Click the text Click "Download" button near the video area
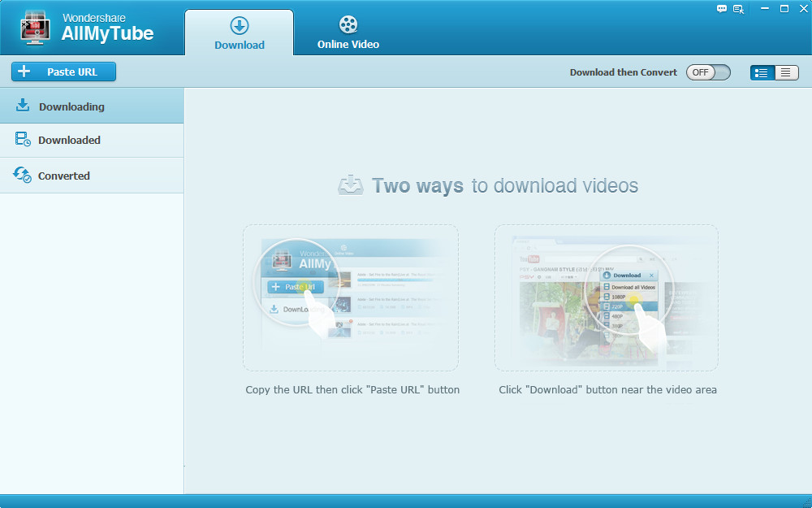Screen dimensions: 812x508 [608, 390]
